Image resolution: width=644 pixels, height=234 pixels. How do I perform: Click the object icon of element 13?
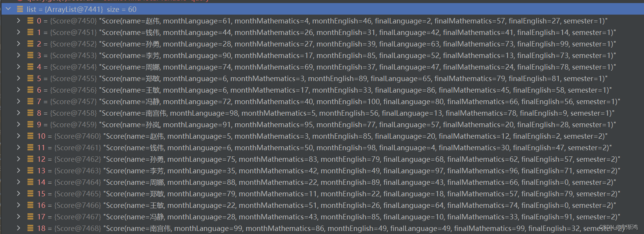tap(30, 171)
